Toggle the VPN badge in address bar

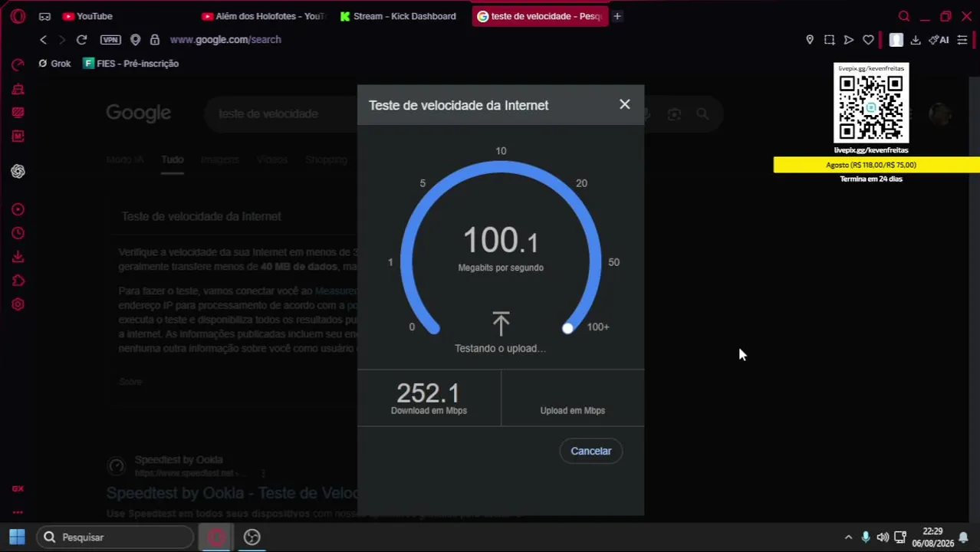110,40
